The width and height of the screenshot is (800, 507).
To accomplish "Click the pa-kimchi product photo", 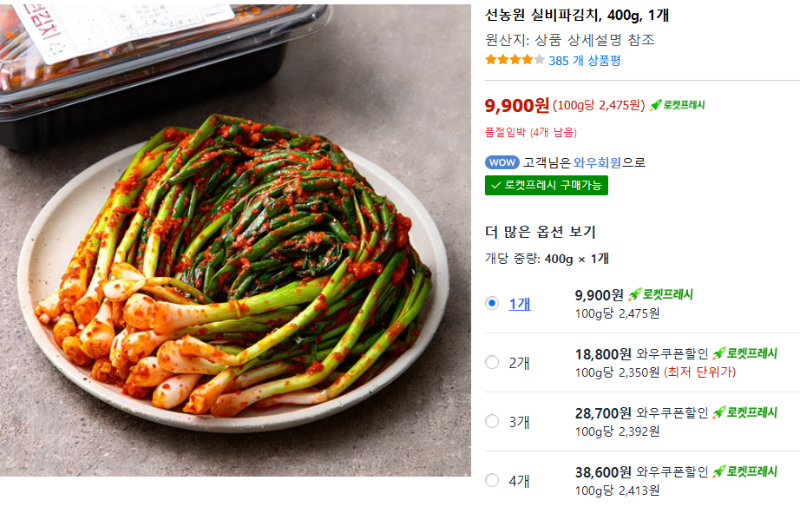I will (235, 240).
